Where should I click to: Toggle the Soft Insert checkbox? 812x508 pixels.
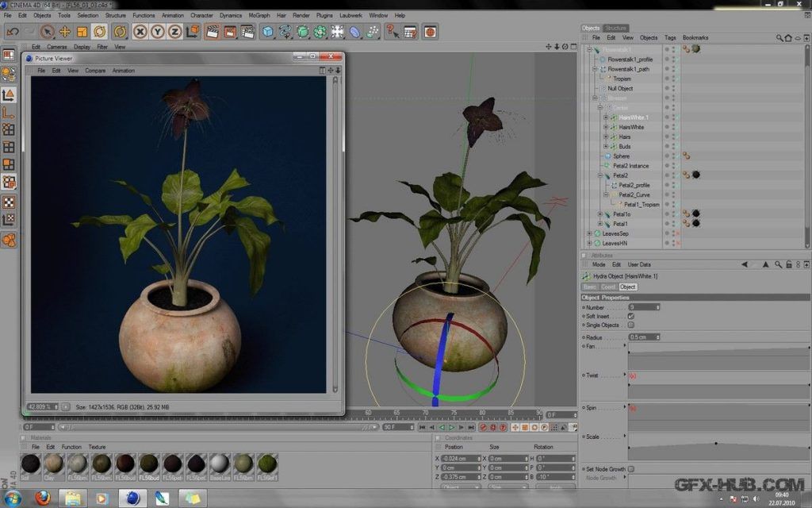pyautogui.click(x=631, y=316)
